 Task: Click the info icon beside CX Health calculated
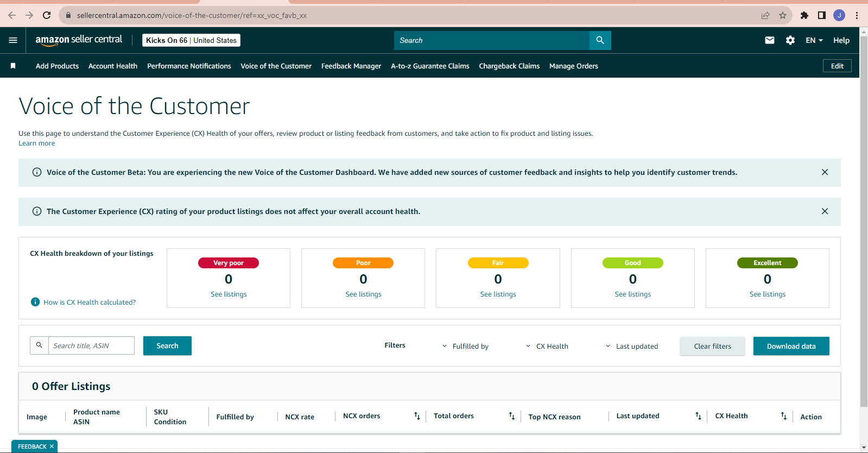click(35, 302)
